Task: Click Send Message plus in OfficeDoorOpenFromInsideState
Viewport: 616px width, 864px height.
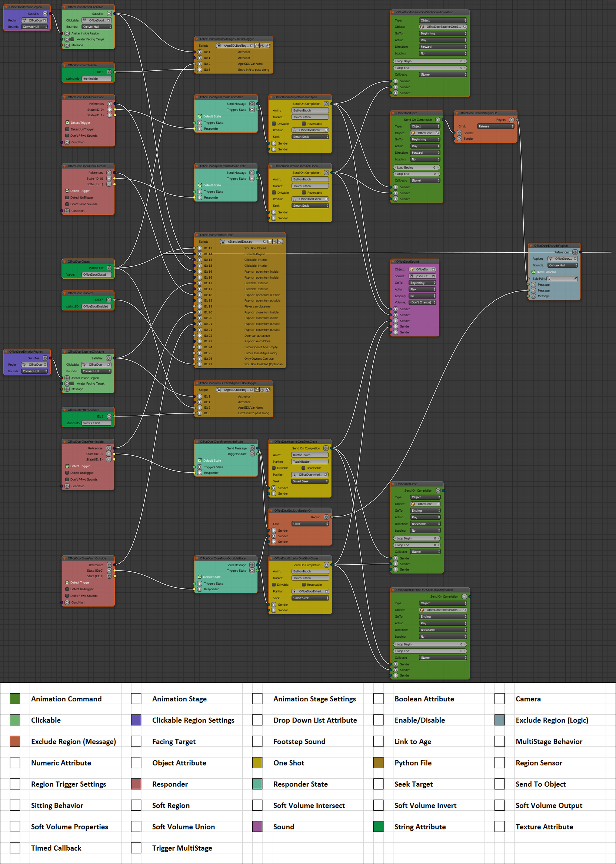Action: 252,103
